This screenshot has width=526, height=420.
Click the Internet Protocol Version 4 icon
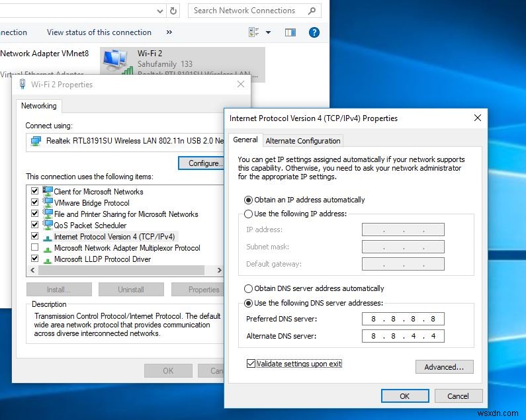[48, 237]
